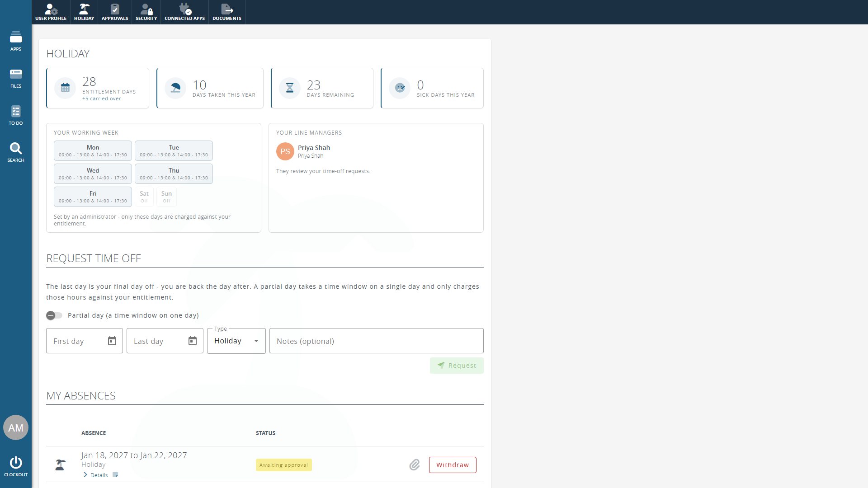
Task: Click the Awaiting approval status badge
Action: [x=283, y=465]
